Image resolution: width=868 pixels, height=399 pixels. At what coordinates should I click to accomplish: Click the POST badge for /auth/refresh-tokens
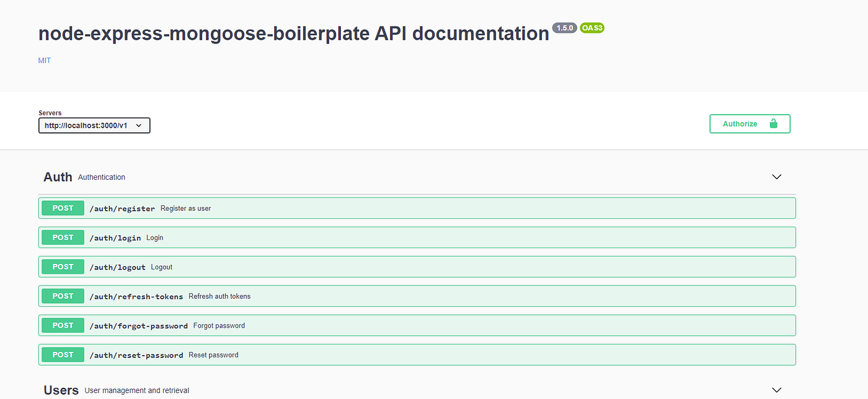point(62,296)
